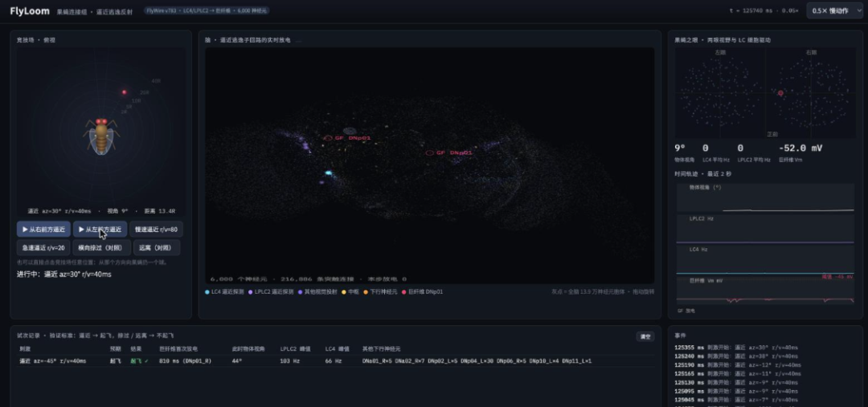Click the right eye (右眼) field plot

[x=811, y=93]
